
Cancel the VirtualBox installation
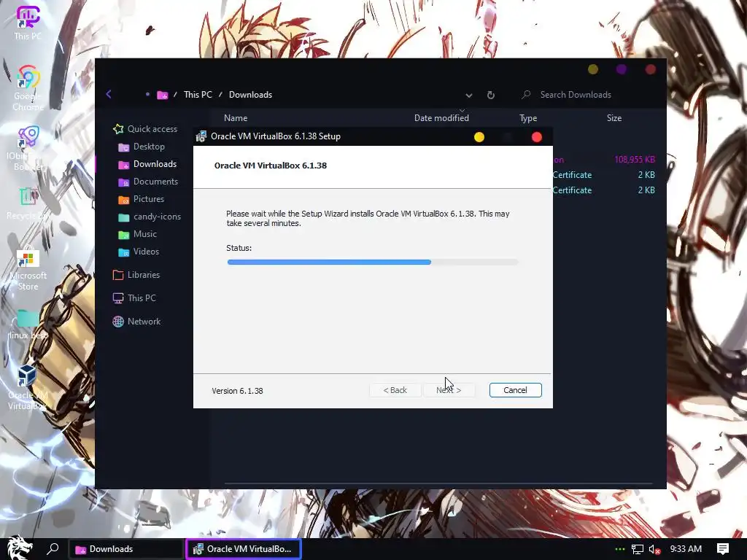click(515, 390)
